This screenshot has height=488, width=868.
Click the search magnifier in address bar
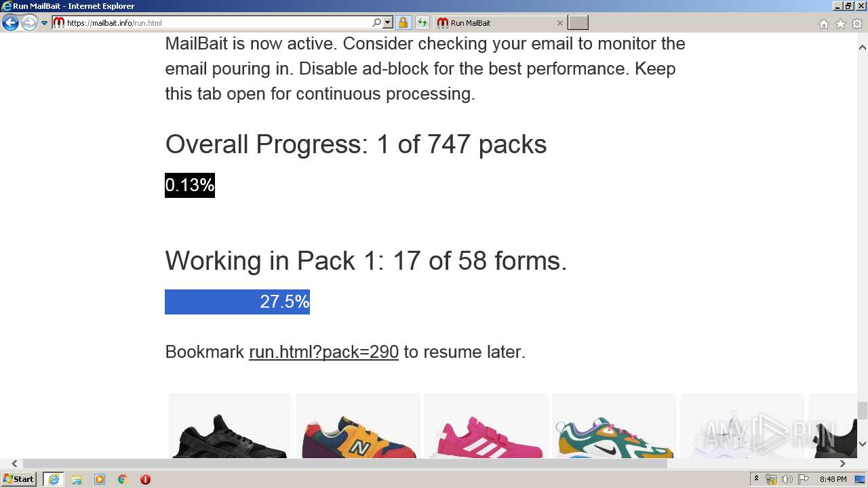point(377,22)
